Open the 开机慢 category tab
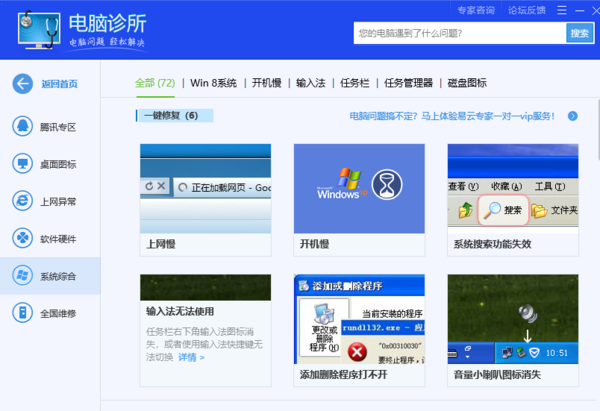Viewport: 600px width, 411px height. click(x=267, y=83)
